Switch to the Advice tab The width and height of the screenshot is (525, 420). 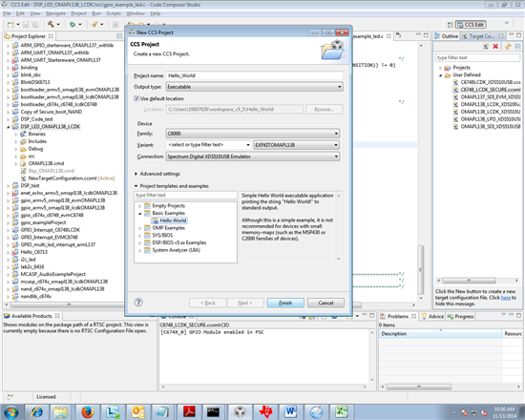(432, 316)
